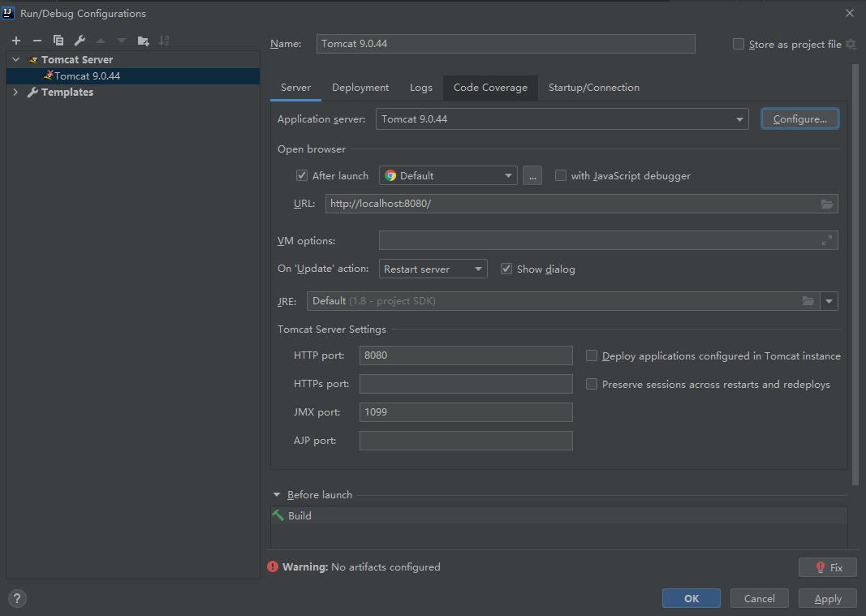
Task: Switch to the Code Coverage tab
Action: 490,88
